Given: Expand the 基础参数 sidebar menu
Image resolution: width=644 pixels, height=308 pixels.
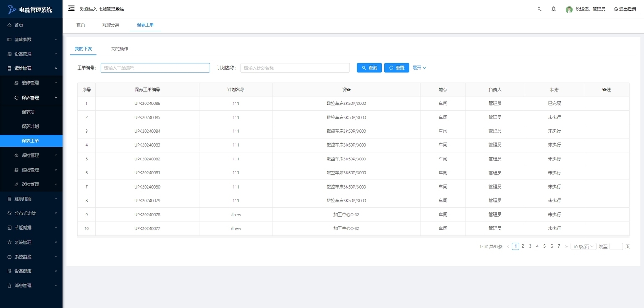Looking at the screenshot, I should [31, 39].
